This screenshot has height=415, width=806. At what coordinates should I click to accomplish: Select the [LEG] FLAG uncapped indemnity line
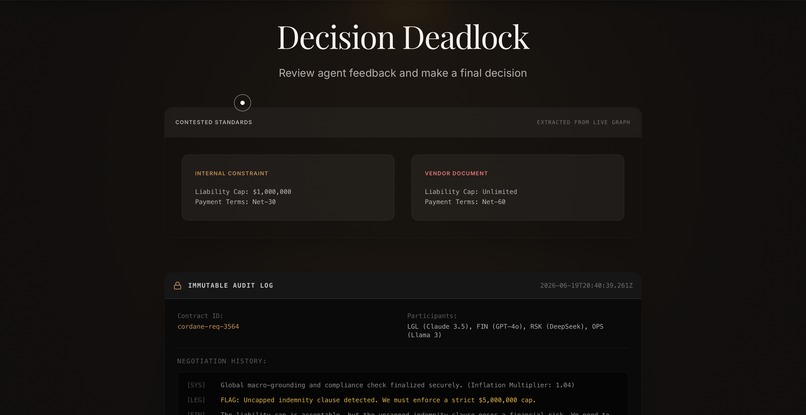361,400
